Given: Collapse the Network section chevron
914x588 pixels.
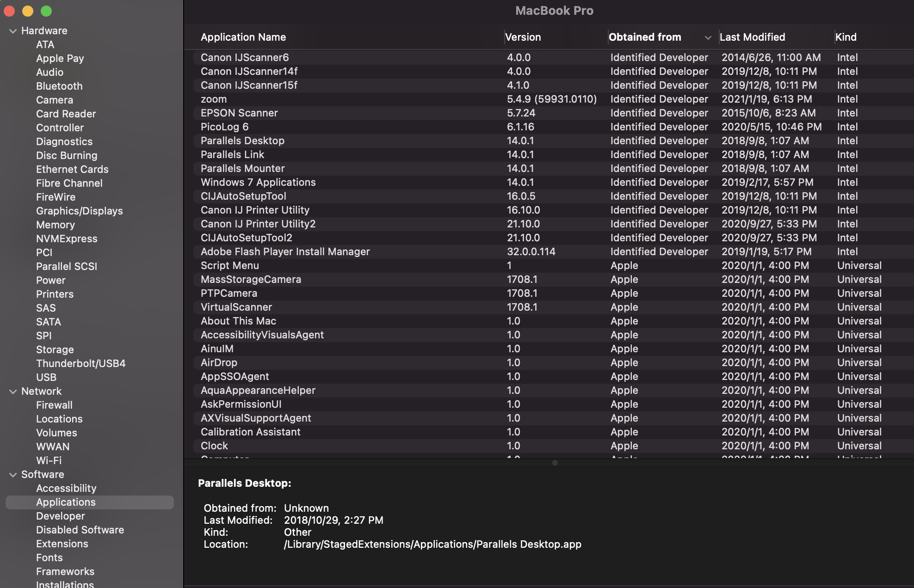Looking at the screenshot, I should [13, 392].
